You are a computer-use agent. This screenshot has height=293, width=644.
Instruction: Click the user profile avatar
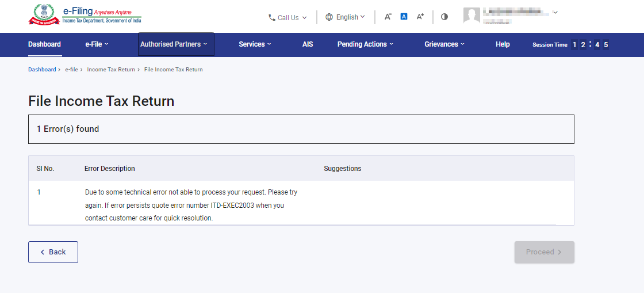tap(471, 16)
